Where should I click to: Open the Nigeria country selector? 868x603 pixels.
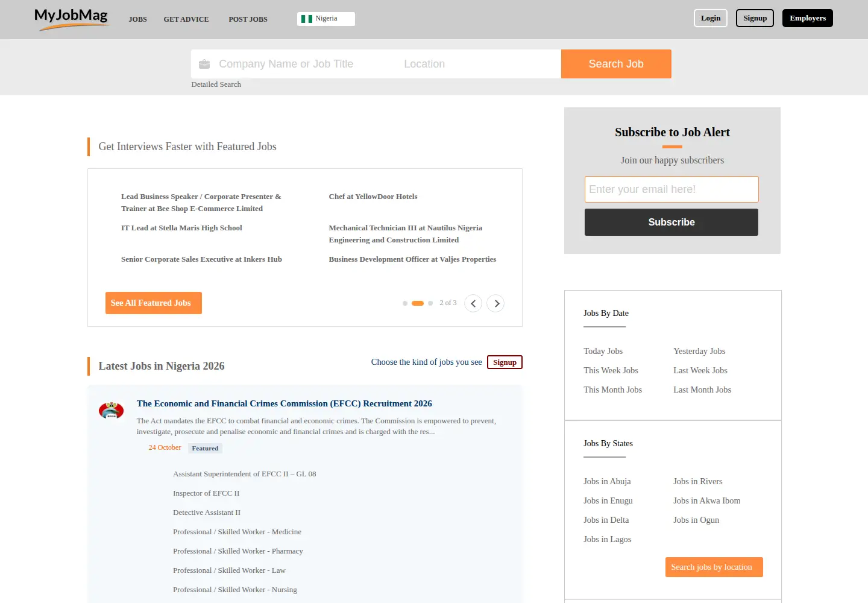[x=326, y=19]
